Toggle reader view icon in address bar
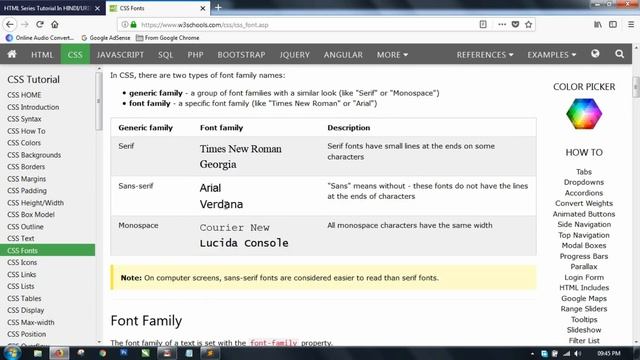 pos(483,24)
